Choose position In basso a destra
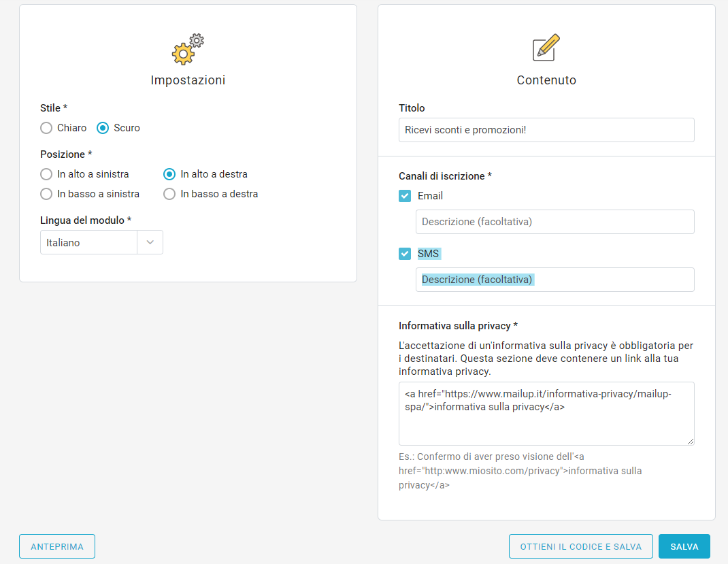Viewport: 728px width, 564px height. [169, 194]
